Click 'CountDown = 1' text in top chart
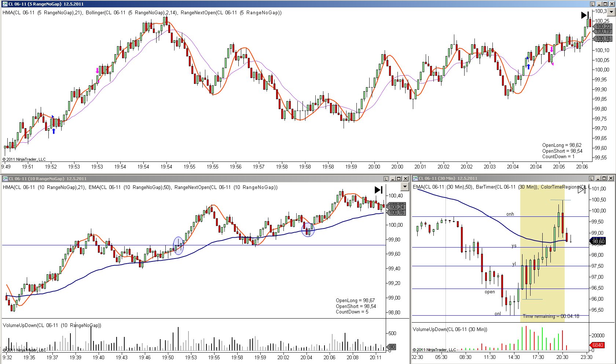 [558, 156]
